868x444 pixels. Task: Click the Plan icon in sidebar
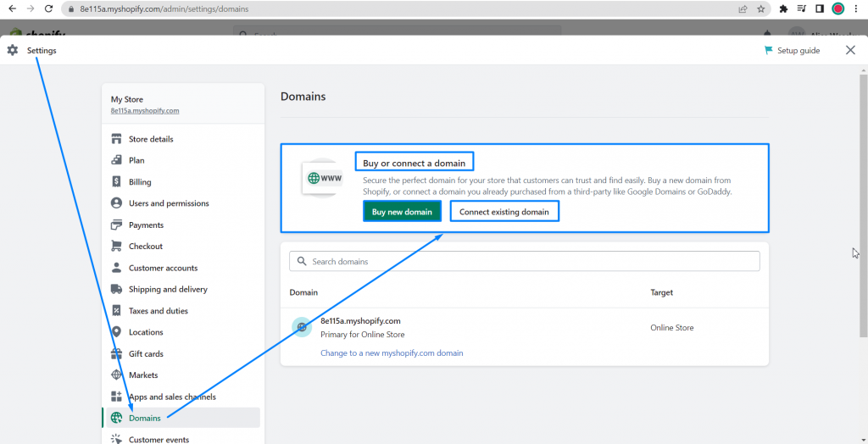(x=116, y=160)
